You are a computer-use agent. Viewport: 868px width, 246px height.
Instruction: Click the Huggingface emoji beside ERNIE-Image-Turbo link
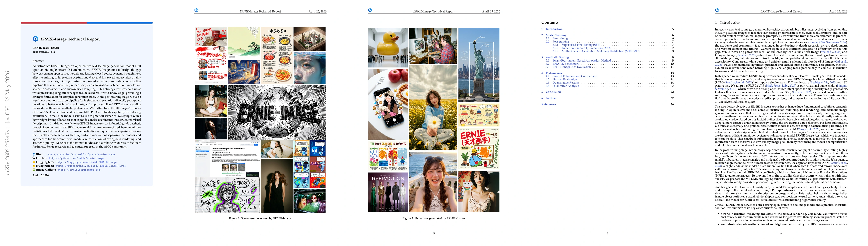(34, 166)
